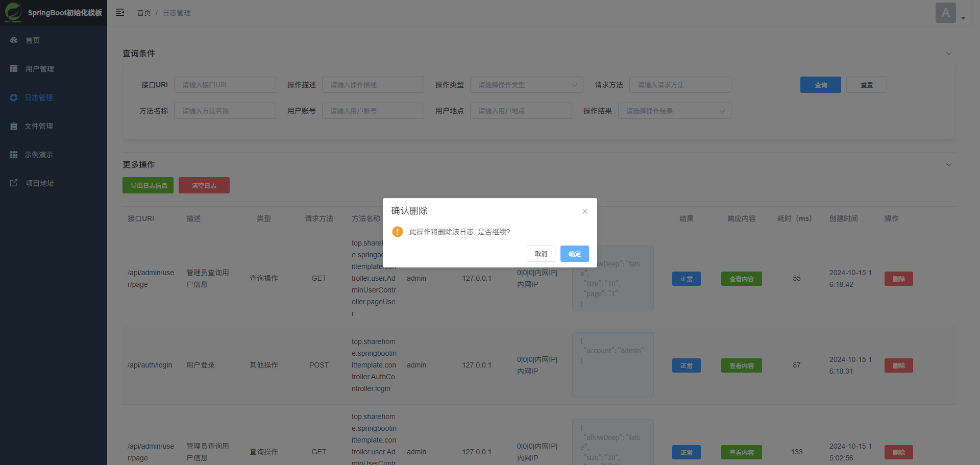Click the 示例演示 grid icon in sidebar
The image size is (980, 465).
pyautogui.click(x=14, y=154)
